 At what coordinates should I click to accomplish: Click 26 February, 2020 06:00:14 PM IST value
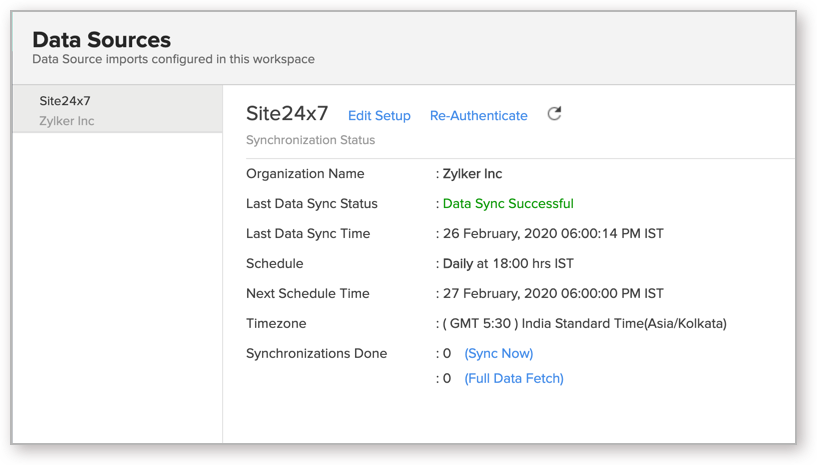pyautogui.click(x=553, y=234)
